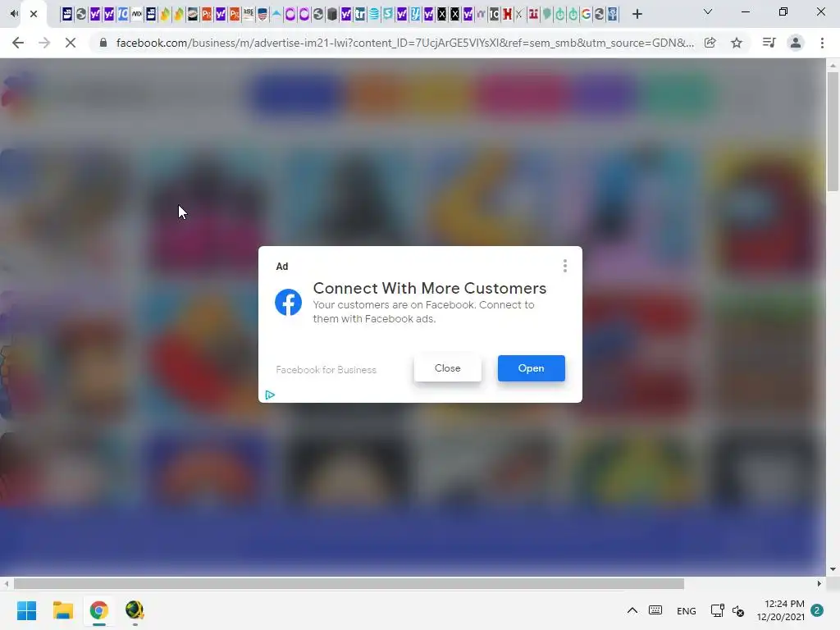Open network status tray icon

coord(717,610)
